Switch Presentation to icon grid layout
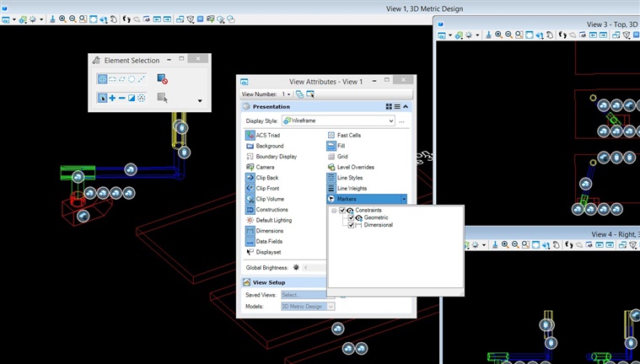 pos(389,106)
